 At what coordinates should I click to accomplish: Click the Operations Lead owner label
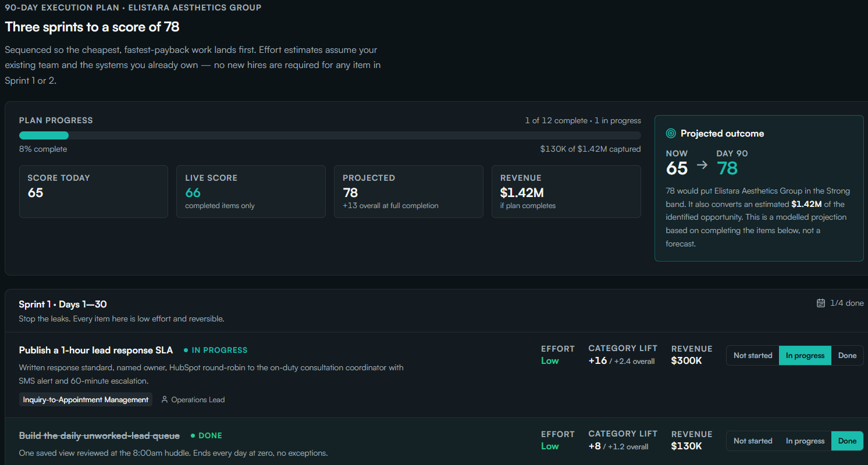pos(198,400)
